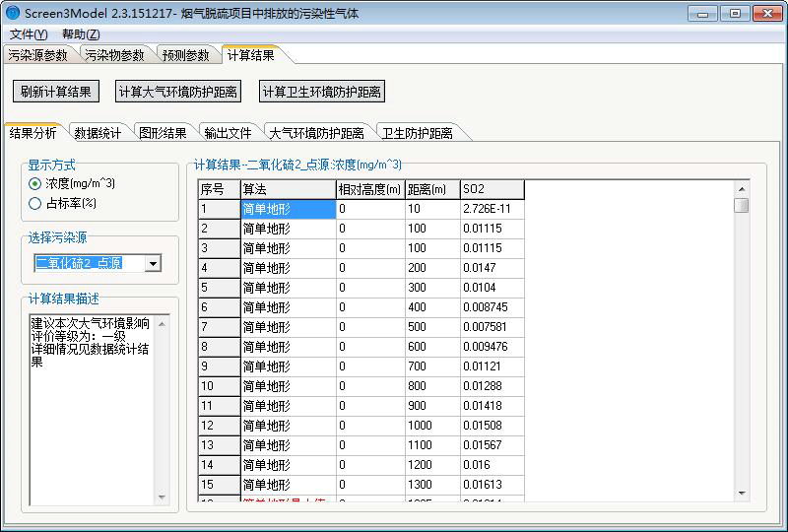Click the 算法 column header
Screen dimensions: 788x532
[289, 189]
